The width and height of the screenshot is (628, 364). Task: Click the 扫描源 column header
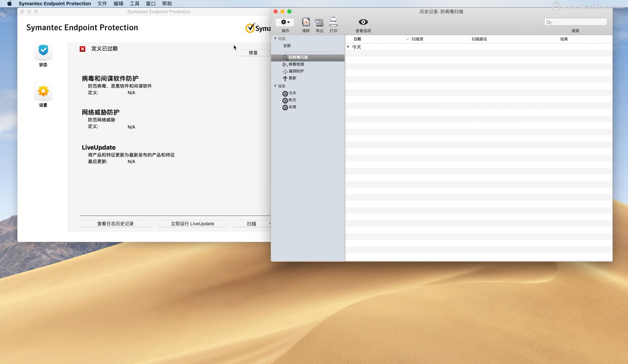click(x=440, y=39)
